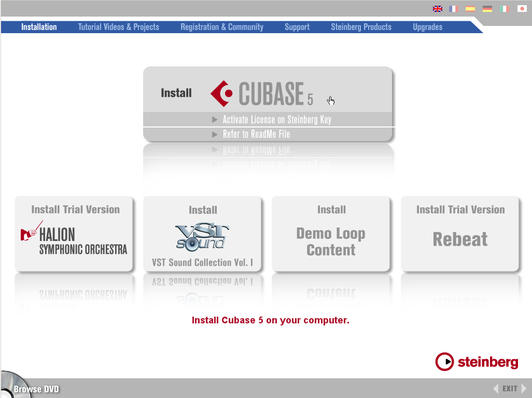Select the English UK flag language
Viewport: 532px width, 398px height.
[x=437, y=9]
